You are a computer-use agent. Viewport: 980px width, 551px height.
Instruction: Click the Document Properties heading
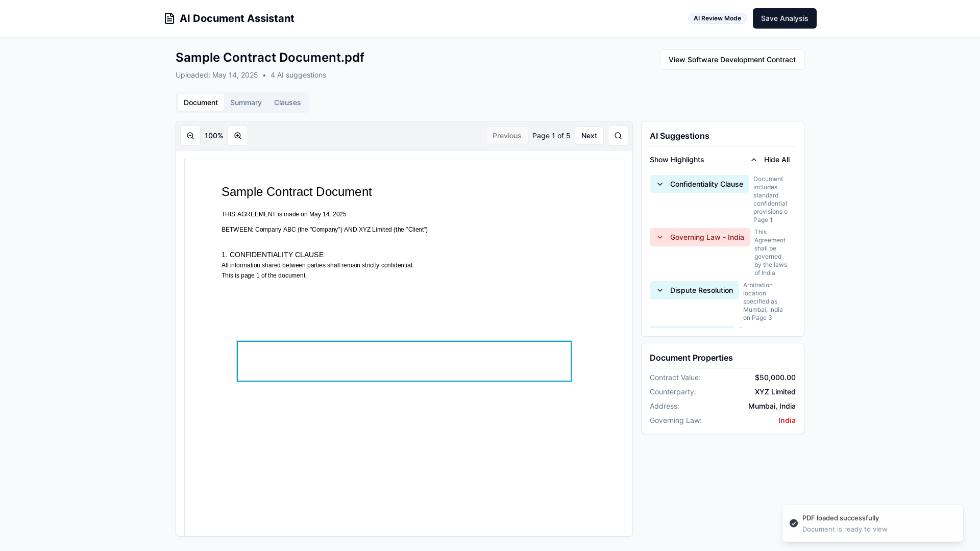tap(691, 358)
